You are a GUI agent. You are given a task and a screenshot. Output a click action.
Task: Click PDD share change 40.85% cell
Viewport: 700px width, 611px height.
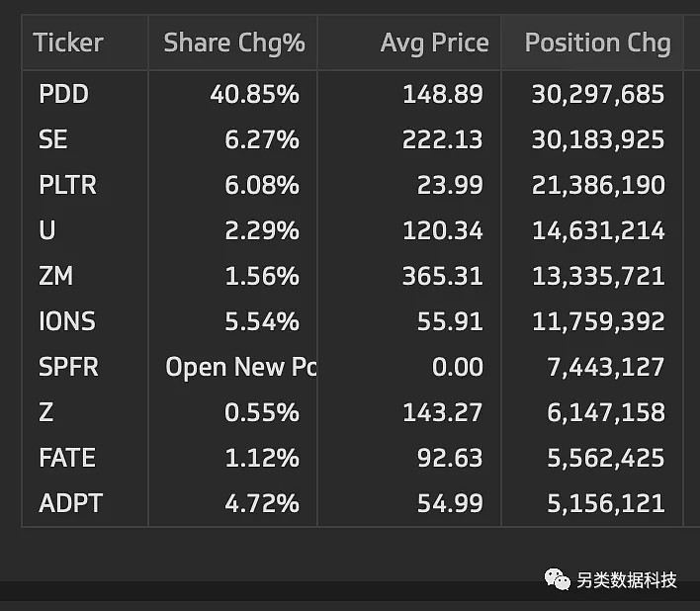pyautogui.click(x=254, y=95)
